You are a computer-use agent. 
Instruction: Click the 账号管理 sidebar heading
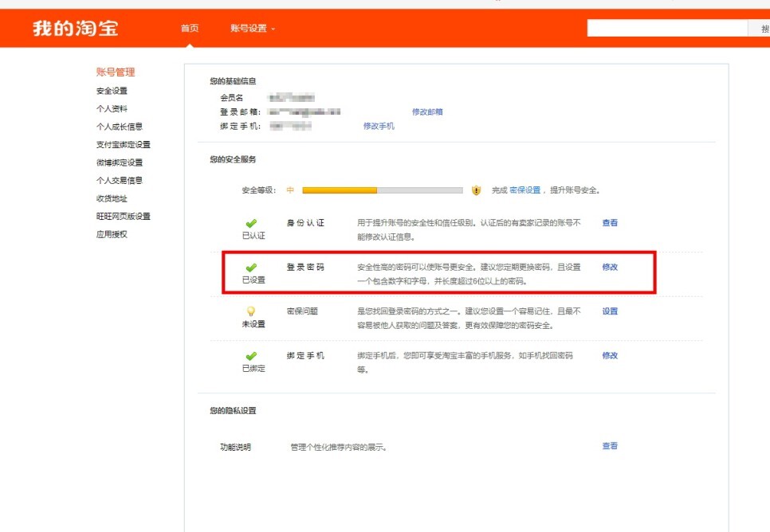click(116, 72)
